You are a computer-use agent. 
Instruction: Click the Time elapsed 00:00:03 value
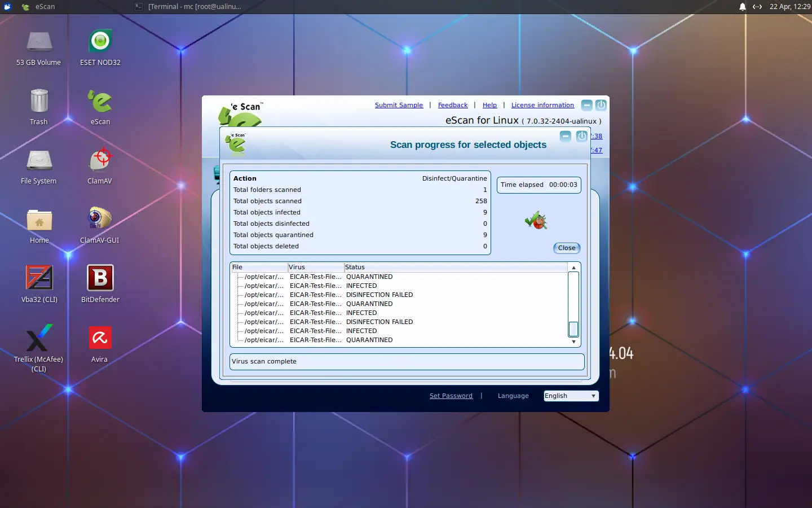click(x=563, y=185)
